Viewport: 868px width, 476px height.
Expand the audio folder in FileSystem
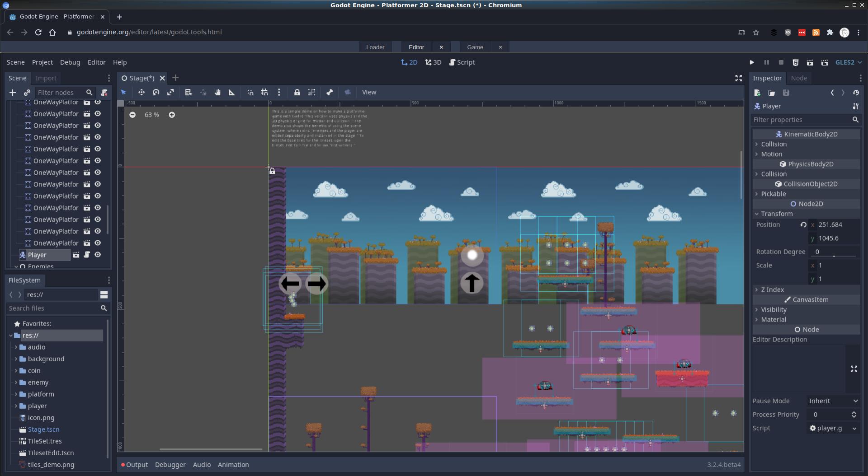(x=16, y=347)
